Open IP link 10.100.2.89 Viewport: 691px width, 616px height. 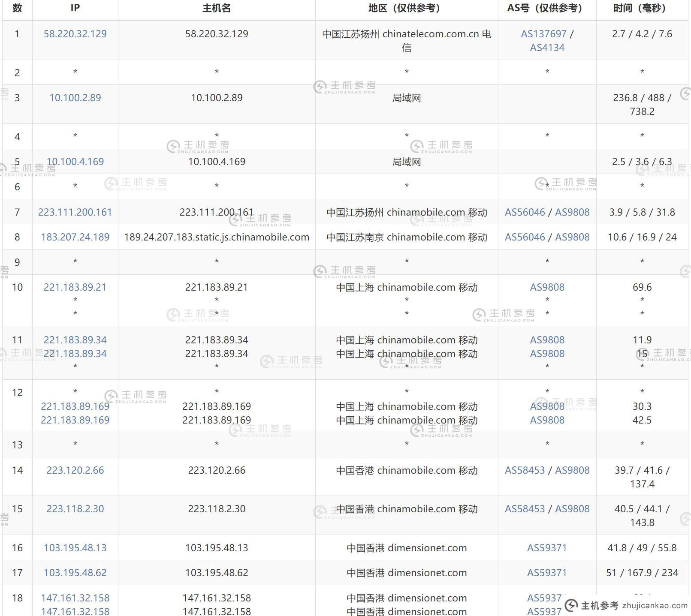coord(75,98)
